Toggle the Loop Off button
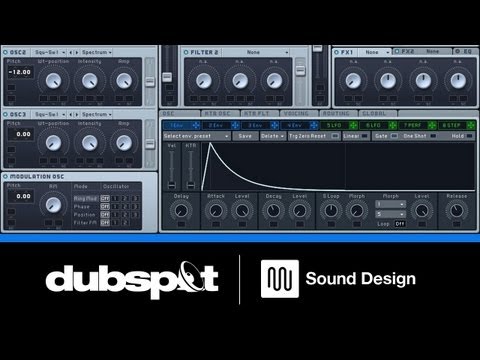 pos(400,224)
